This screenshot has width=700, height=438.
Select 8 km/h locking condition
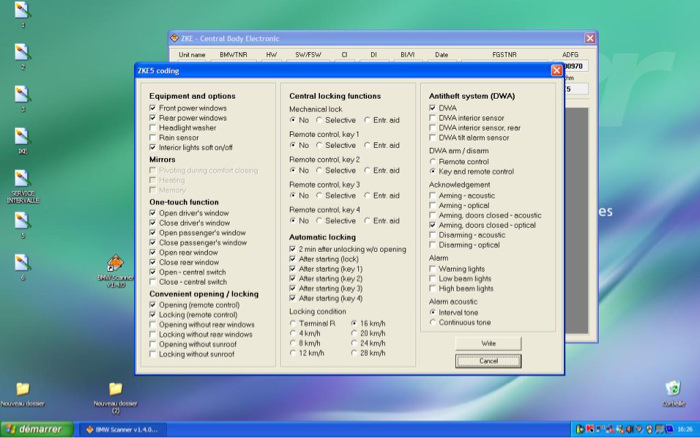point(293,343)
